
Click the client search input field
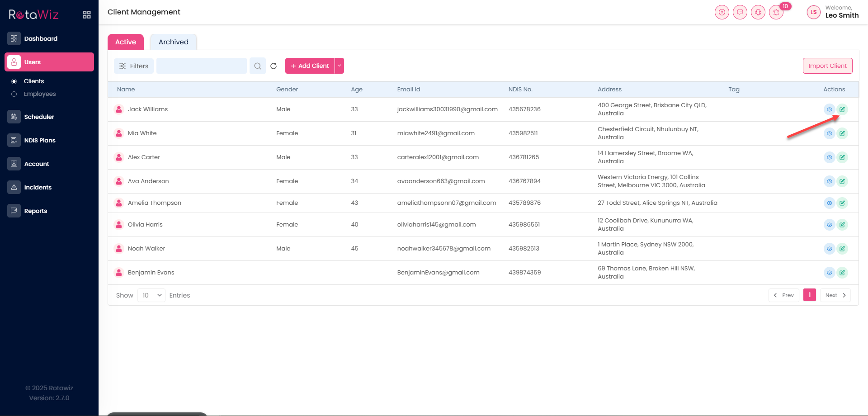tap(202, 66)
